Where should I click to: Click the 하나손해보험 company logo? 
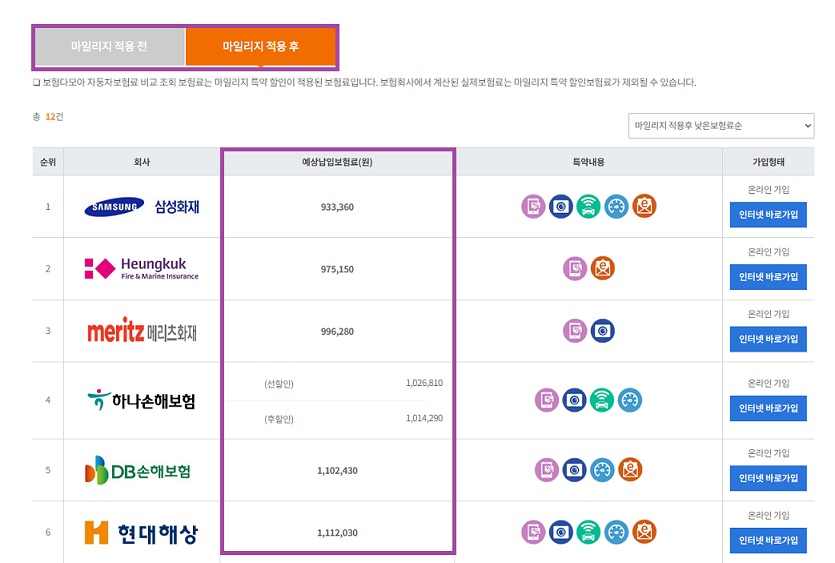pos(142,400)
